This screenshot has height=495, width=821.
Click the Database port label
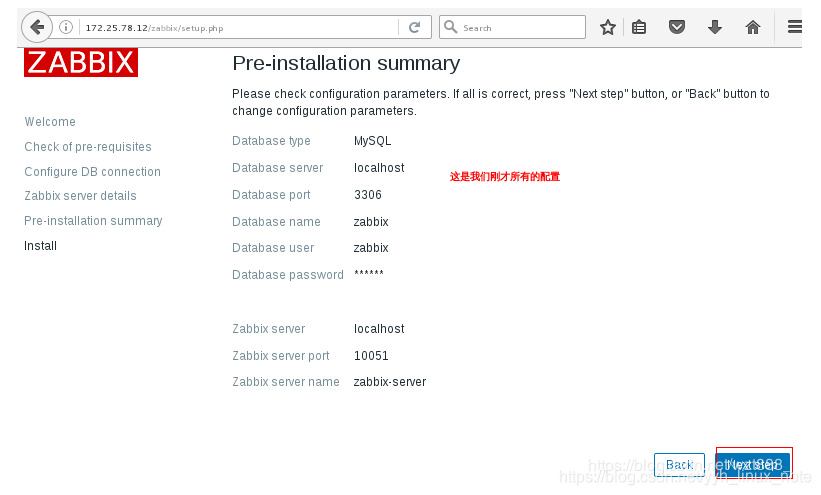(271, 195)
